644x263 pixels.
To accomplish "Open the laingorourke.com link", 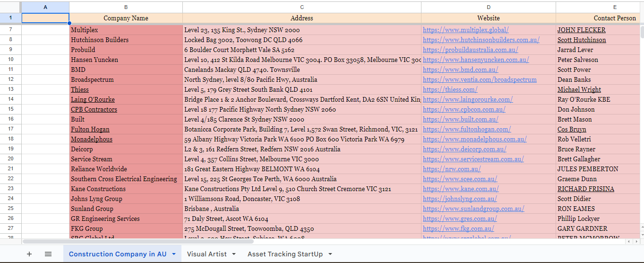I will (x=468, y=99).
